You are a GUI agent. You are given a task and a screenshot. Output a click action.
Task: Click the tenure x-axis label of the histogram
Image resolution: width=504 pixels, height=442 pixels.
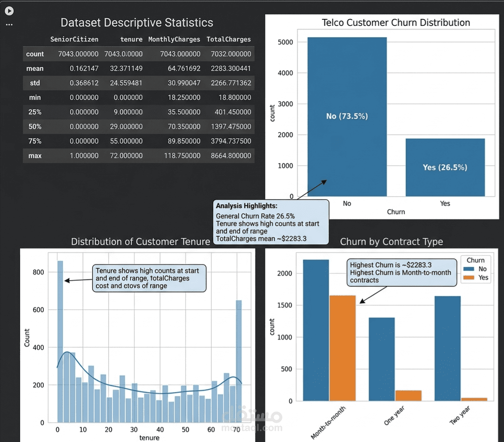pos(149,437)
